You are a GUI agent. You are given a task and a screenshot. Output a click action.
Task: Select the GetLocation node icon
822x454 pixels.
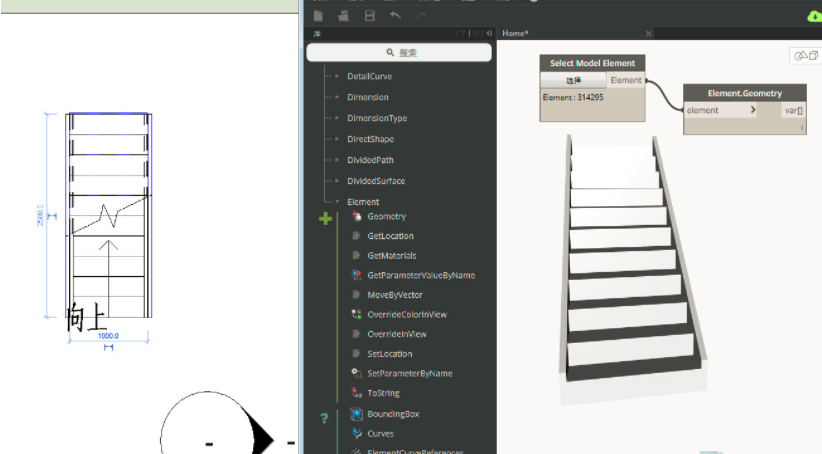[x=356, y=236]
